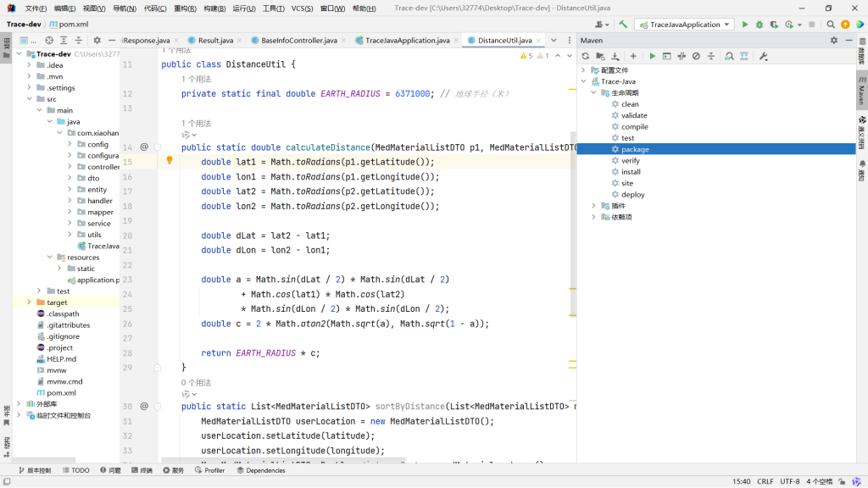Open the search everywhere magnifier icon
The width and height of the screenshot is (868, 488).
click(x=831, y=25)
